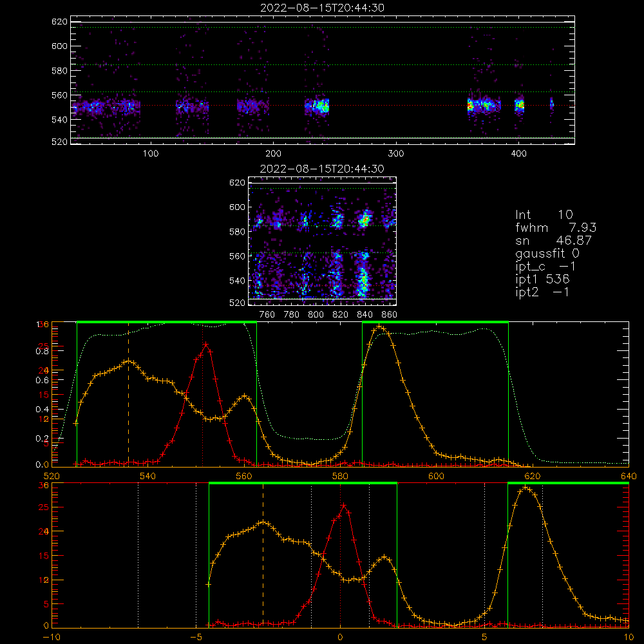Click the thick green bar spanning 585–615 in the 520–640 plot
Screen dimensions: 644x644
(x=435, y=323)
